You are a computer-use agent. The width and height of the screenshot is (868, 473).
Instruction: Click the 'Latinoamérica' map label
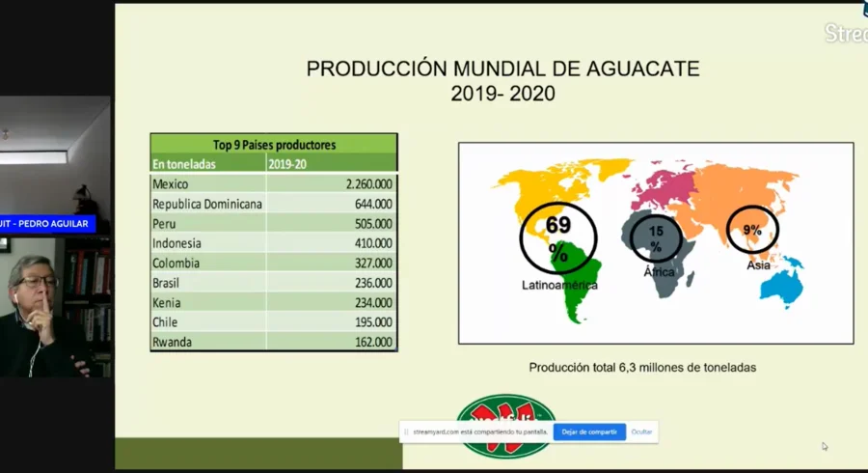click(x=559, y=285)
